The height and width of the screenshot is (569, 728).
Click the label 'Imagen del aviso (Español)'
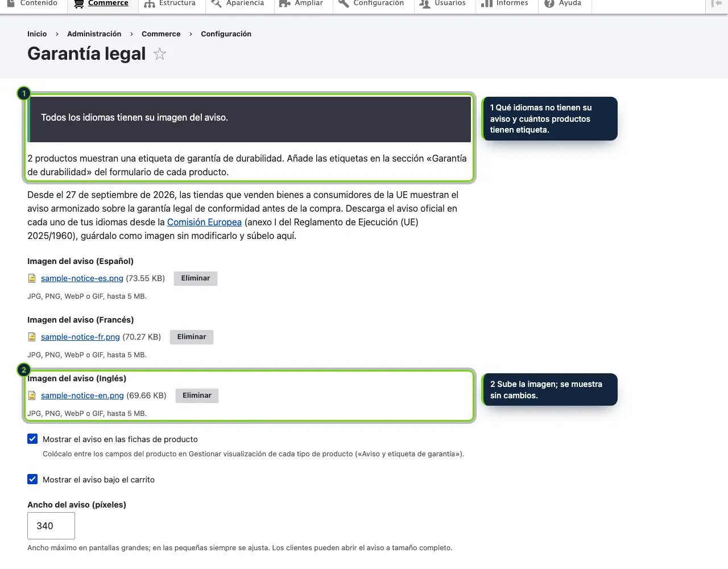pos(80,261)
